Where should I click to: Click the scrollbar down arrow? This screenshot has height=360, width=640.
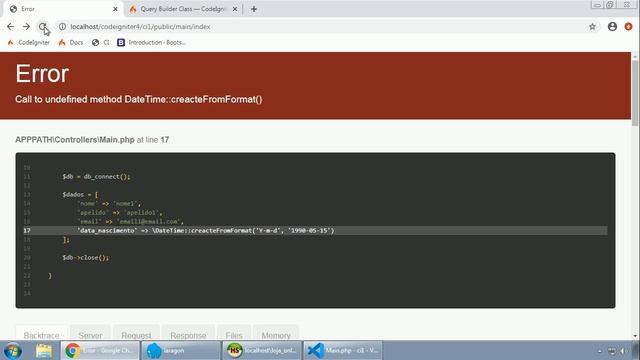[x=635, y=336]
